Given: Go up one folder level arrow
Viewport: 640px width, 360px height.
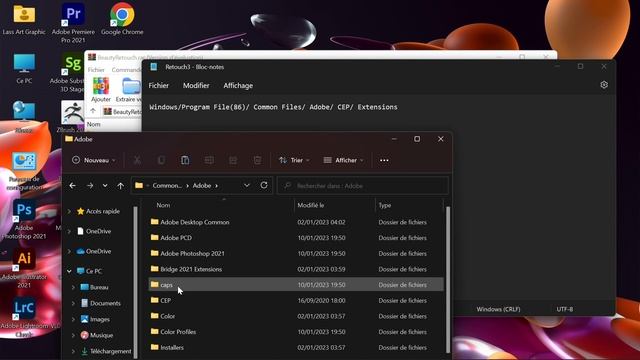Looking at the screenshot, I should pyautogui.click(x=120, y=186).
